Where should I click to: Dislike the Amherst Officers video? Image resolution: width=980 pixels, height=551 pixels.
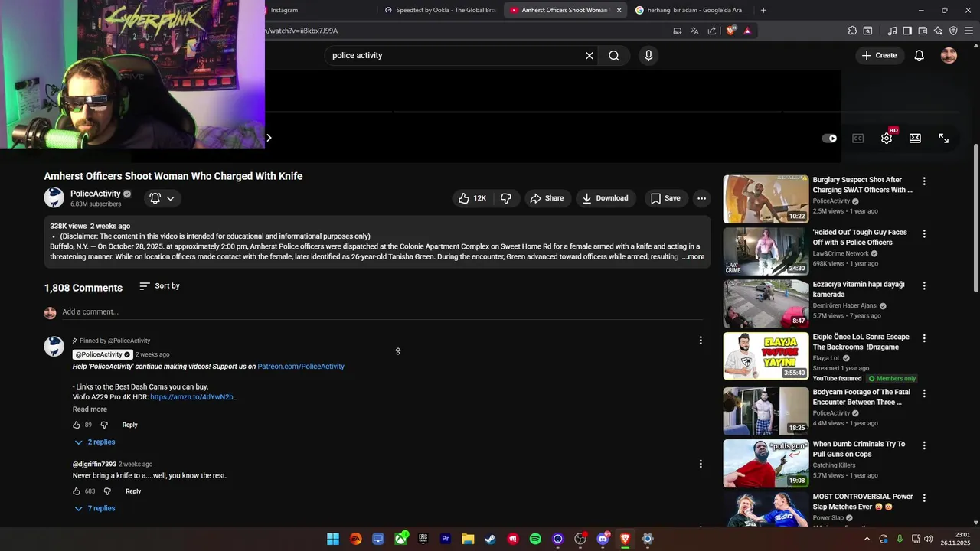click(506, 198)
